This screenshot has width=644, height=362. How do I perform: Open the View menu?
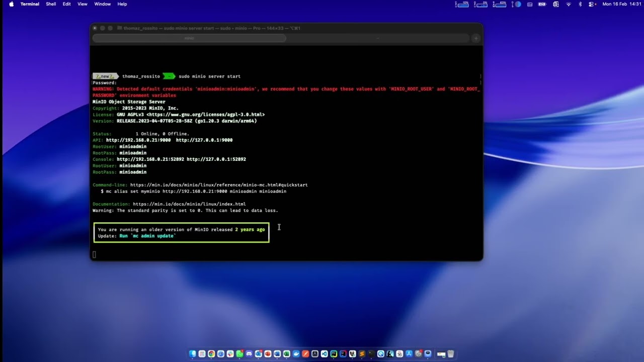[83, 4]
